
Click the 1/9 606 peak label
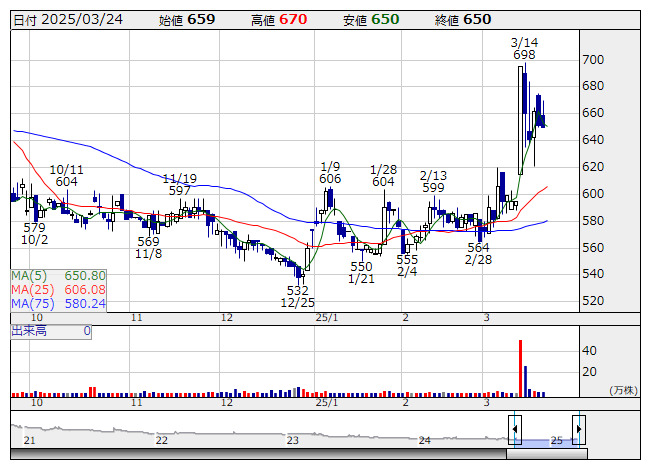click(330, 173)
